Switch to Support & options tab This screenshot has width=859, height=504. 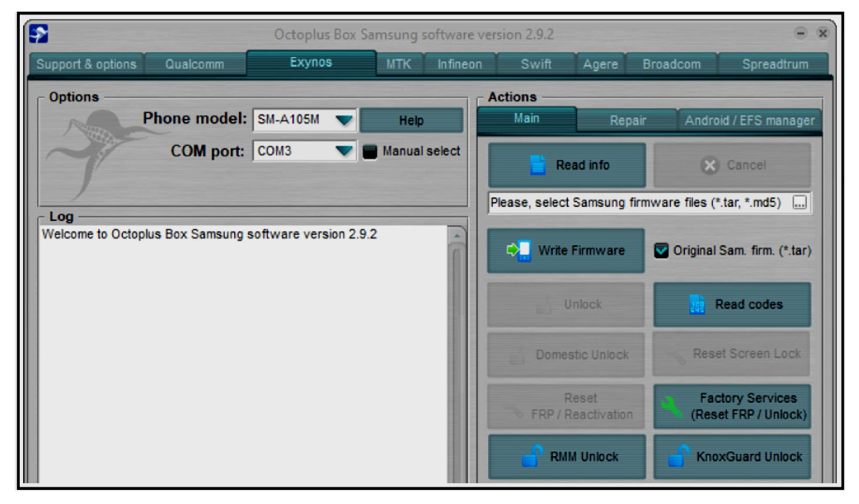click(87, 64)
